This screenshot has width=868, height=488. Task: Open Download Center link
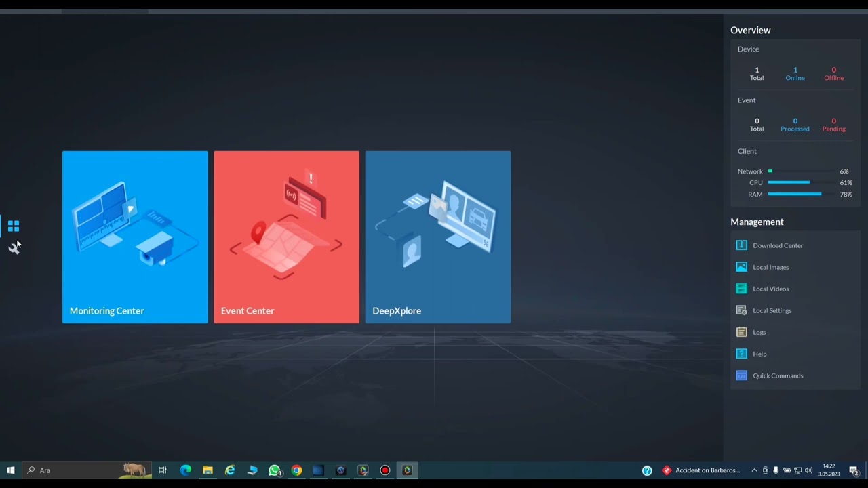[778, 245]
